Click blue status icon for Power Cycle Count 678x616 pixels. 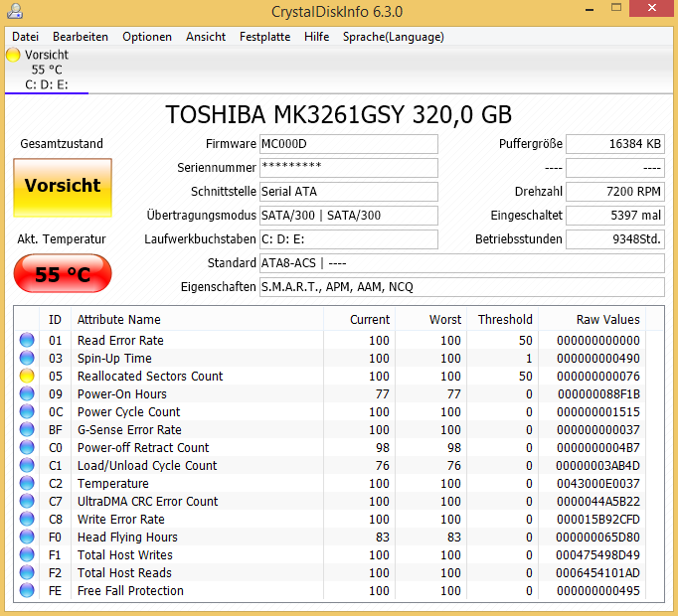tap(27, 411)
